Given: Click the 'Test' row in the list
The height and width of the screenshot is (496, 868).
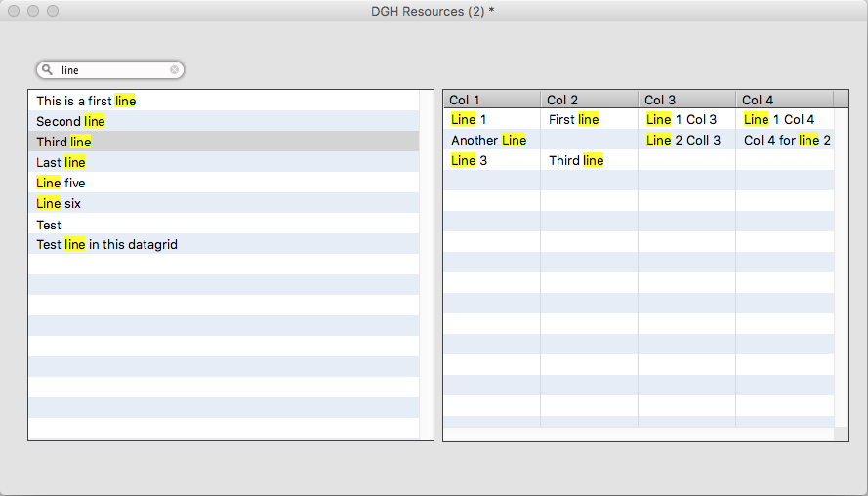Looking at the screenshot, I should [x=49, y=225].
